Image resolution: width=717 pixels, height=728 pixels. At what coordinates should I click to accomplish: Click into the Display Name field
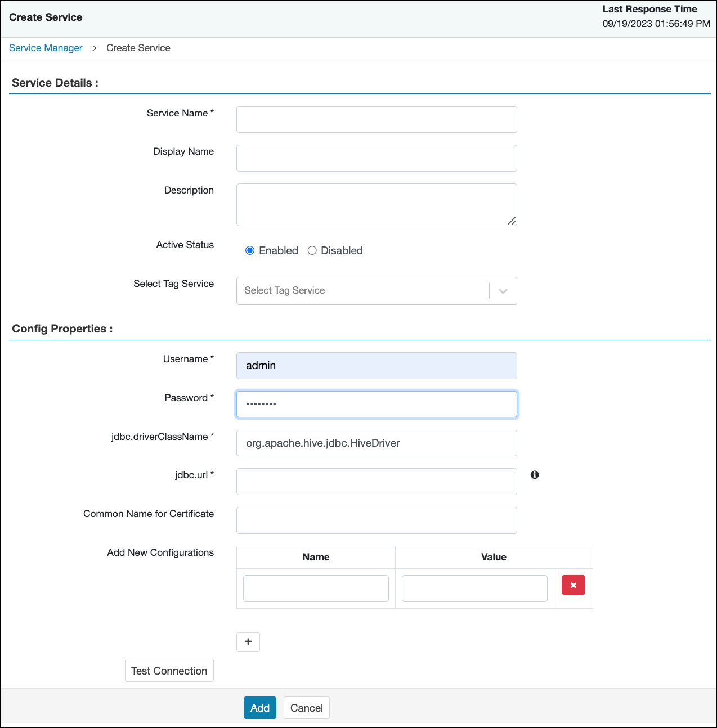coord(376,158)
